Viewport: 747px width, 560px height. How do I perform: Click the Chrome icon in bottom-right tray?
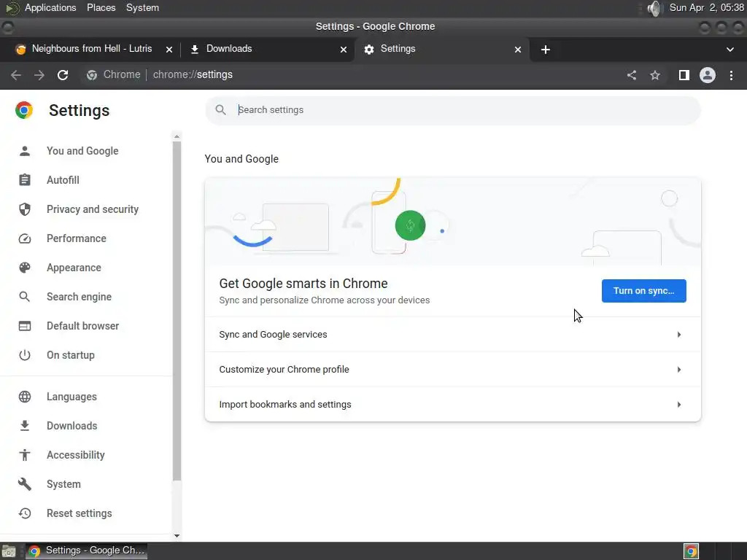tap(691, 551)
